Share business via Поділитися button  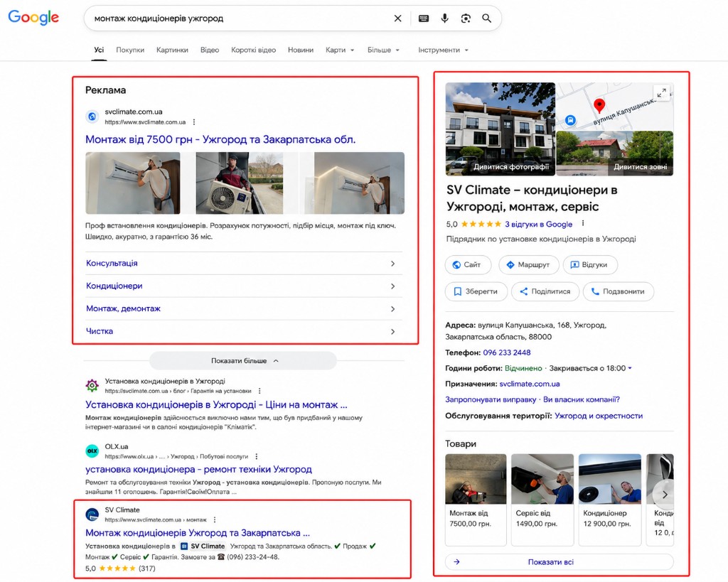pyautogui.click(x=545, y=291)
